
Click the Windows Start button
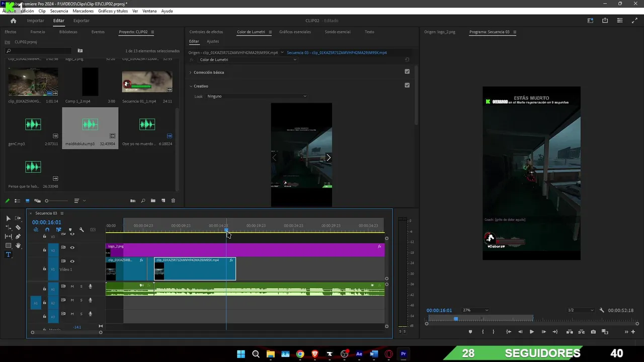click(x=241, y=354)
